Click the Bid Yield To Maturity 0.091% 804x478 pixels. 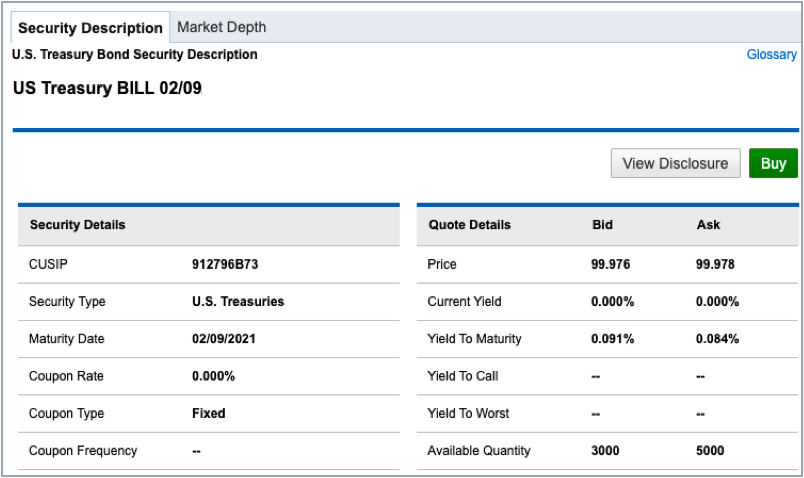point(613,339)
